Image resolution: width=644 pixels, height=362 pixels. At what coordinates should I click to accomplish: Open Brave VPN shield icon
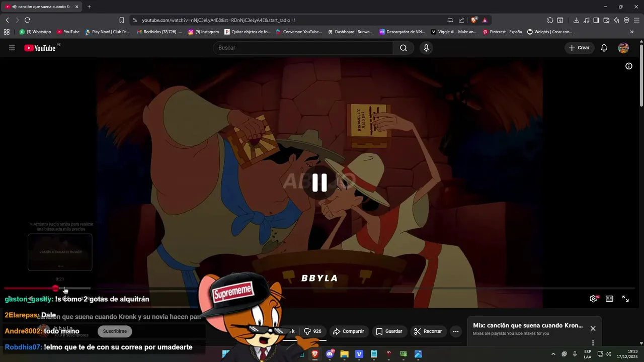pyautogui.click(x=626, y=20)
